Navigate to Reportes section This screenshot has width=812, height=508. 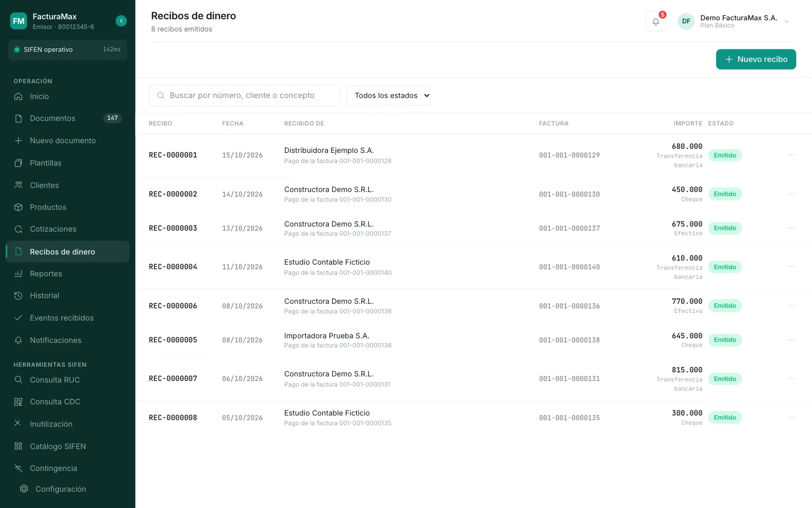[67, 274]
